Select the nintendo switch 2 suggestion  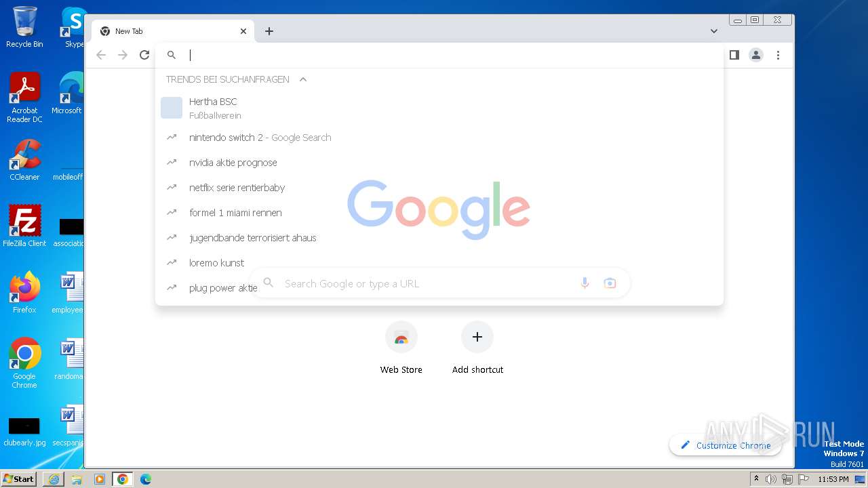click(439, 138)
